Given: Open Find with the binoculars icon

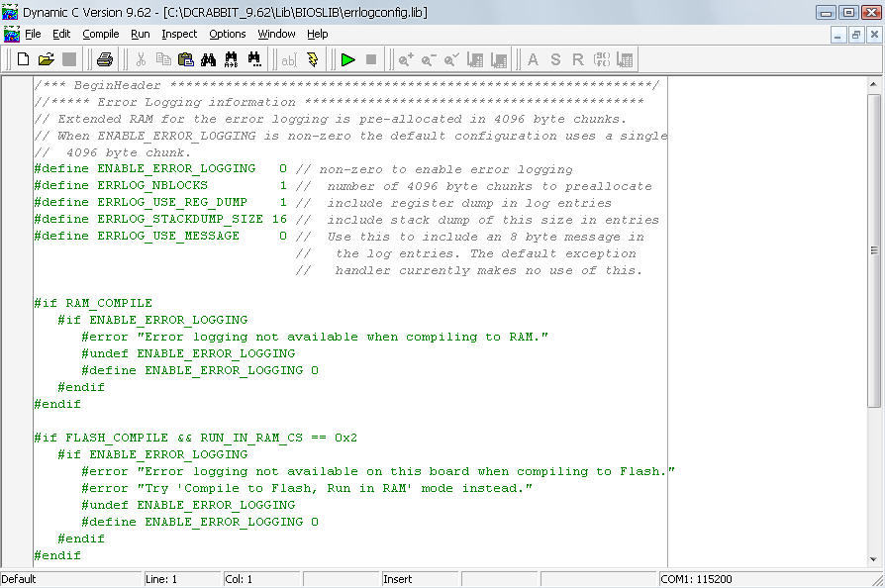Looking at the screenshot, I should (x=209, y=59).
